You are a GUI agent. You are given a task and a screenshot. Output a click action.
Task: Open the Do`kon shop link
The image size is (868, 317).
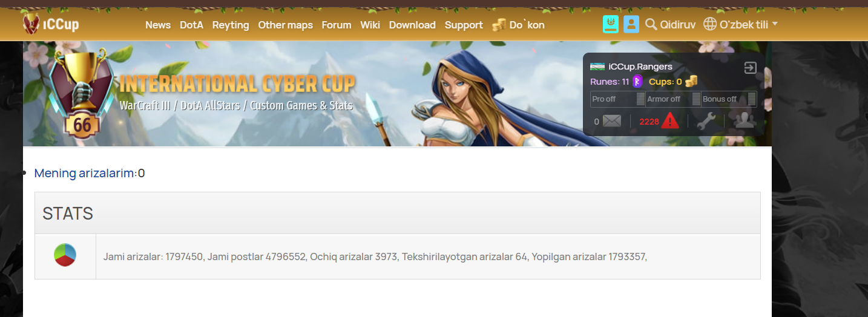pyautogui.click(x=527, y=25)
